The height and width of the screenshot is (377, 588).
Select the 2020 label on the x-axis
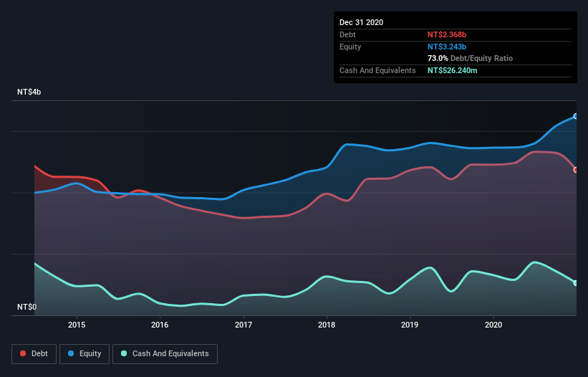[x=493, y=324]
